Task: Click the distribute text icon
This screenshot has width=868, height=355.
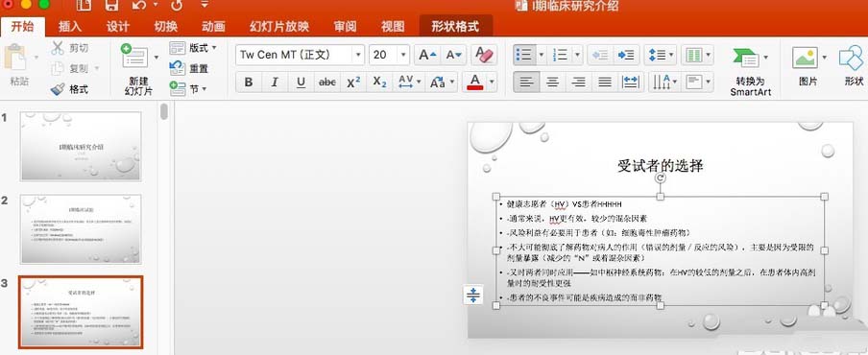Action: pyautogui.click(x=631, y=83)
